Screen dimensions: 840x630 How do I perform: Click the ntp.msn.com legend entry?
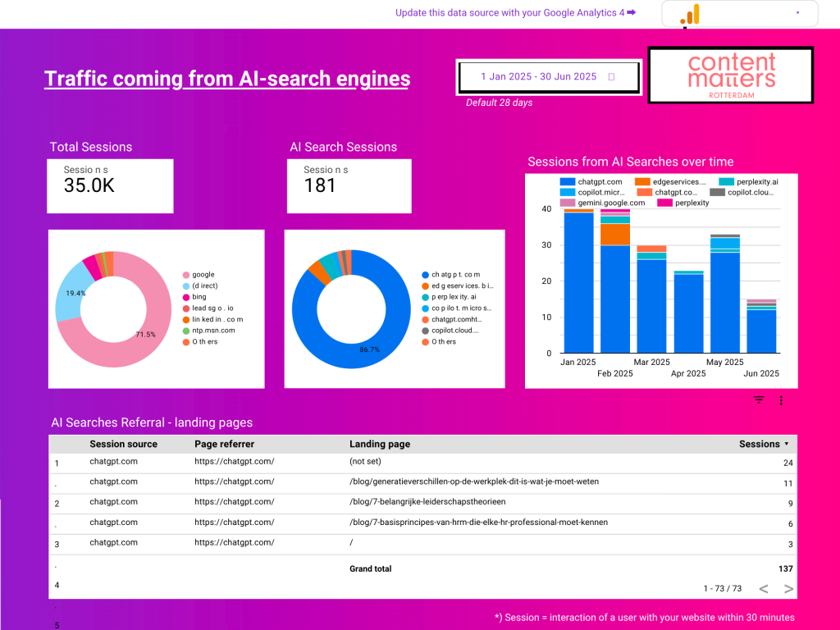tap(209, 331)
